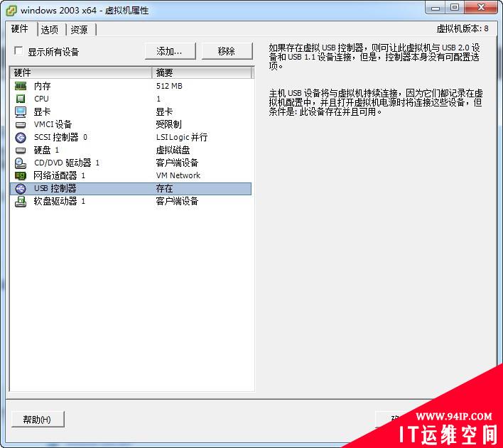Toggle the 显示所有设备 checkbox
Image resolution: width=503 pixels, height=448 pixels.
click(18, 50)
